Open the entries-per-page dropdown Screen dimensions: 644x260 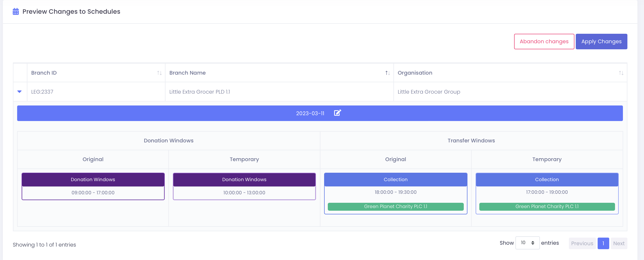[x=527, y=243]
